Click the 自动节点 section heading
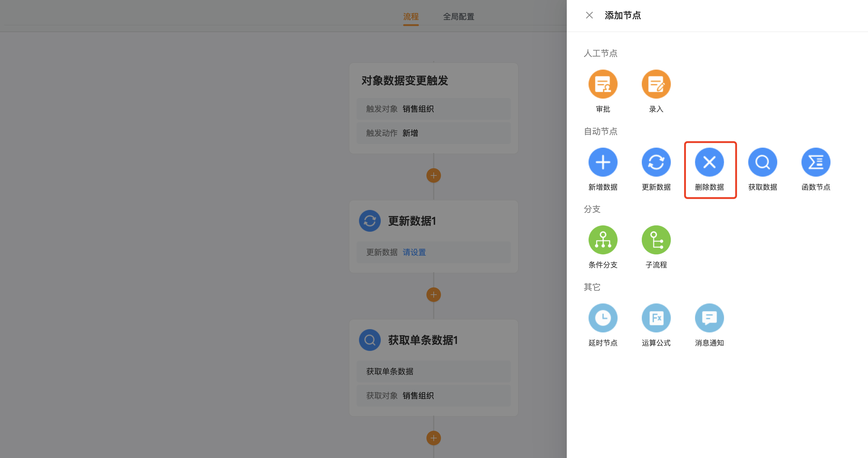 point(600,131)
